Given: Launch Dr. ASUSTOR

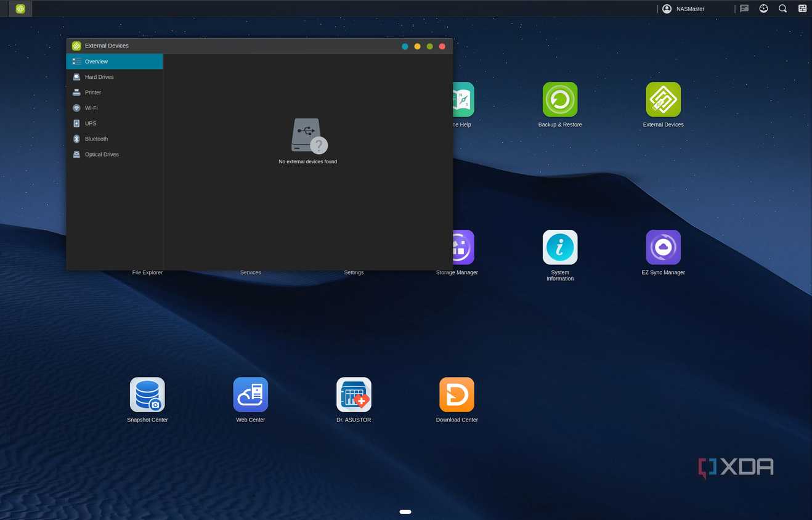Looking at the screenshot, I should pos(354,394).
